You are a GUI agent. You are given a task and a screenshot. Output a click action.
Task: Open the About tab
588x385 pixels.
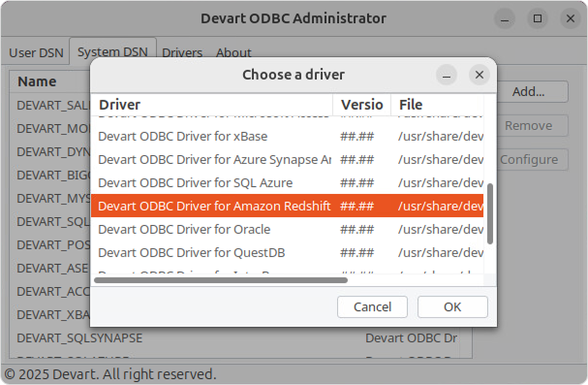click(233, 52)
